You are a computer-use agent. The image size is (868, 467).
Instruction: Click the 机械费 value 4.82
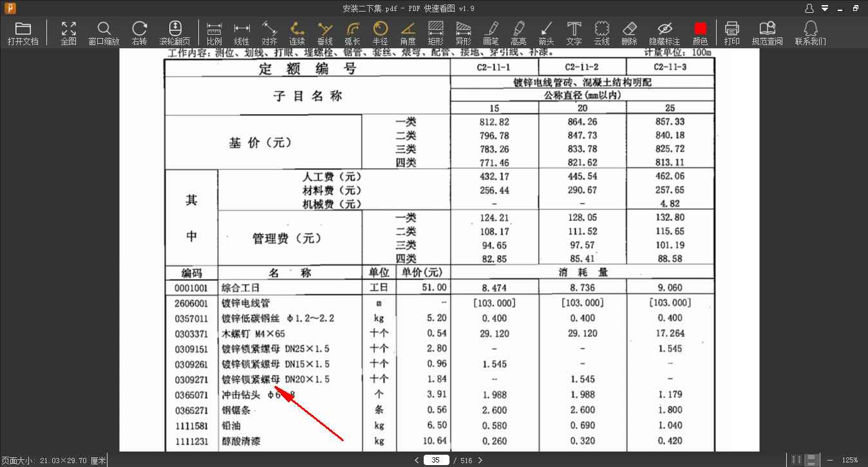[670, 204]
